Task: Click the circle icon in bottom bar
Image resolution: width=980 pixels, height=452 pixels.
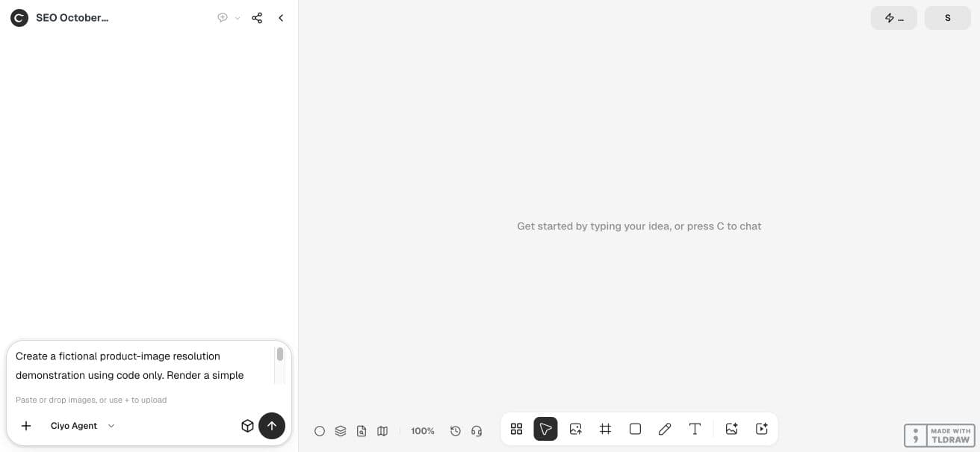Action: pyautogui.click(x=320, y=431)
